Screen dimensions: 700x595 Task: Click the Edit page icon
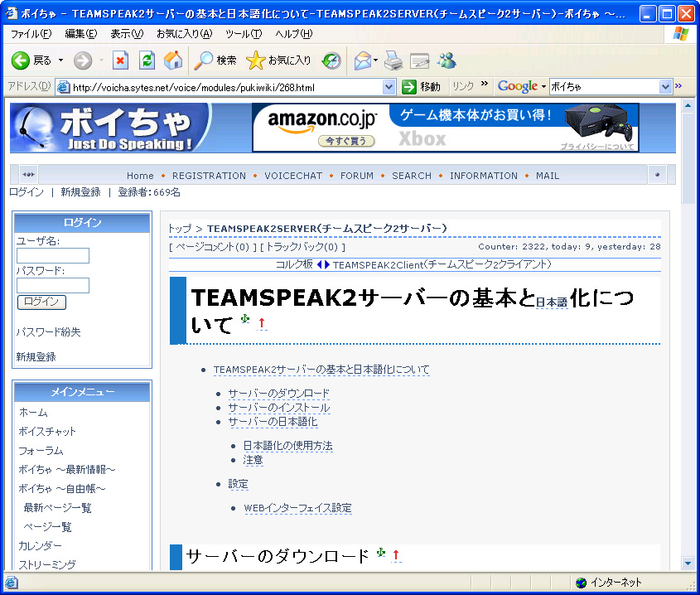coord(420,60)
